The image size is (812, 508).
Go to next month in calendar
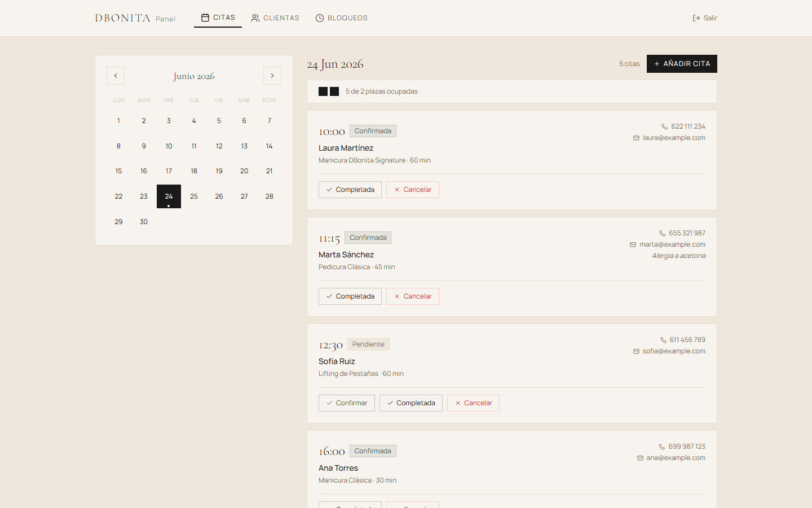pos(272,76)
